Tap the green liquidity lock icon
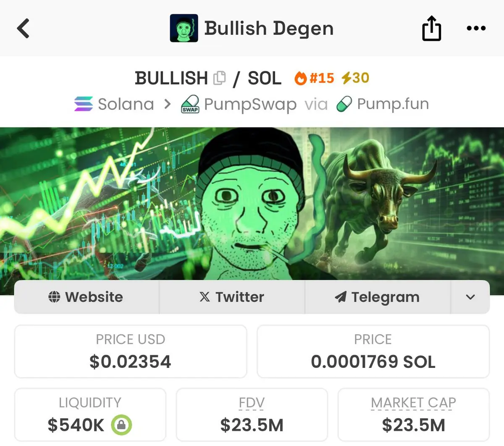504x446 pixels. (121, 425)
